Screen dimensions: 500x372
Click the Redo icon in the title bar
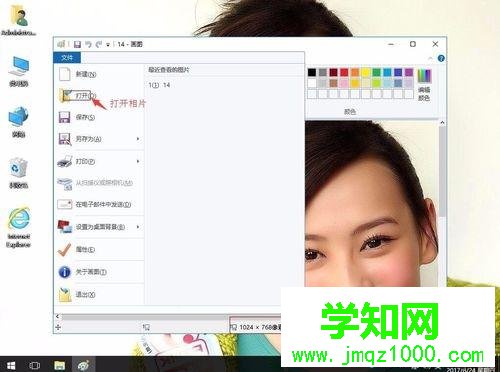pos(99,44)
